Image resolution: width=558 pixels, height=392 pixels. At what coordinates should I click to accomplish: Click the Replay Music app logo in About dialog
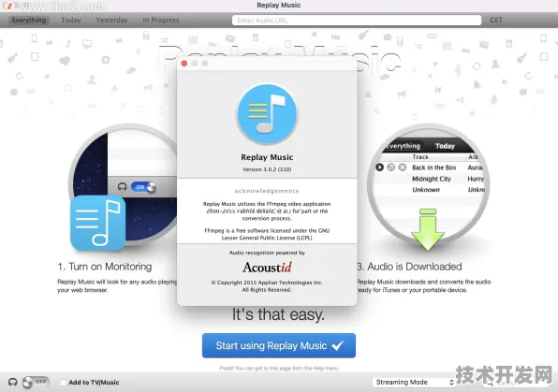pos(267,114)
